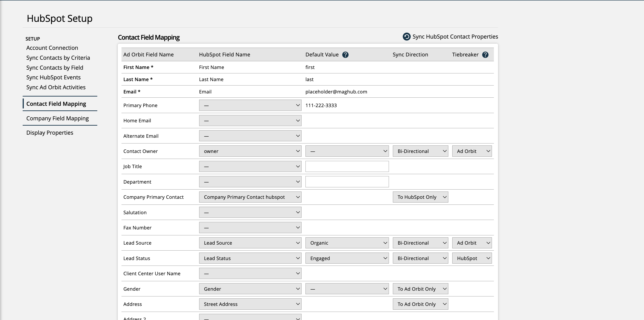This screenshot has width=644, height=320.
Task: Open the Gender To Ad Orbit Only dropdown
Action: (420, 289)
